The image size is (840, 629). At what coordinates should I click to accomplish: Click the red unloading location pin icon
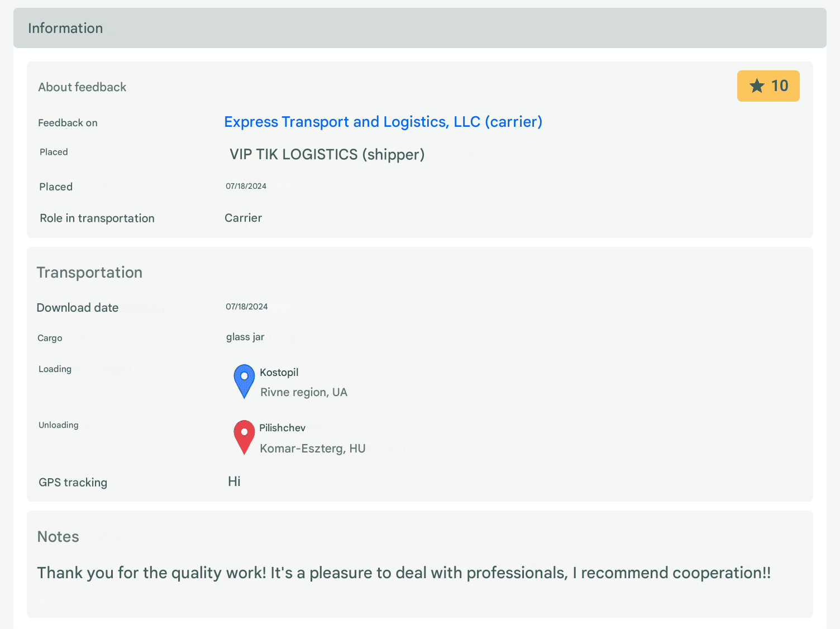point(244,437)
